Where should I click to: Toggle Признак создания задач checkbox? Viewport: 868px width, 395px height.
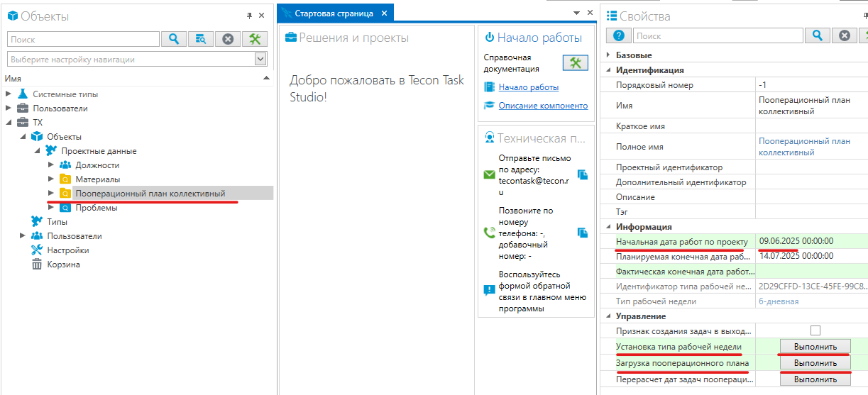point(815,330)
